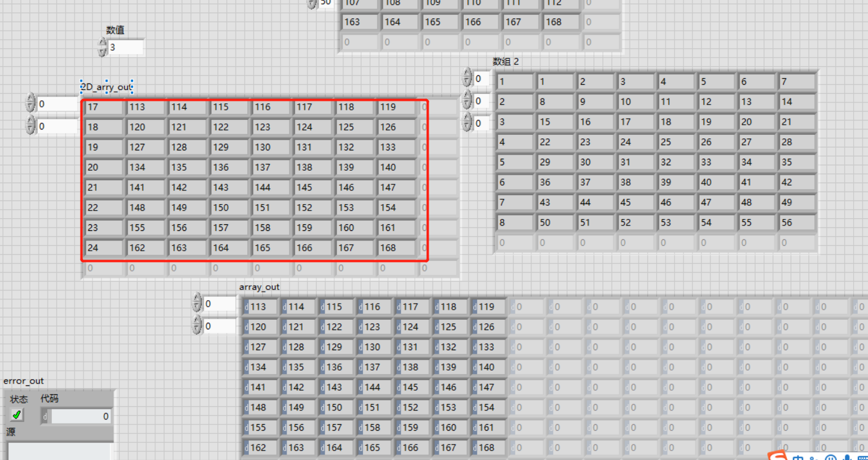Click the 数值 input field showing 3
Screen dimensions: 868x460
(126, 47)
